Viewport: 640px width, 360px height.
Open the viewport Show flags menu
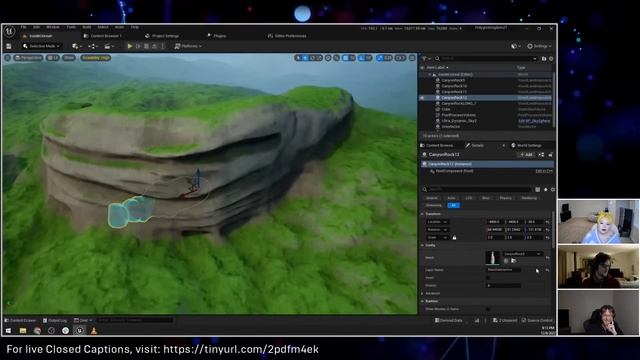[69, 58]
